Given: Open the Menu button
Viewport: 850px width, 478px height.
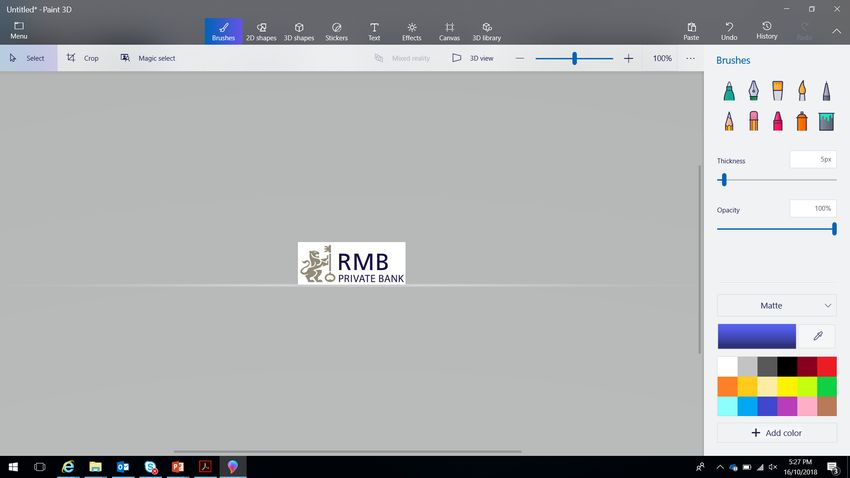Looking at the screenshot, I should (x=18, y=30).
